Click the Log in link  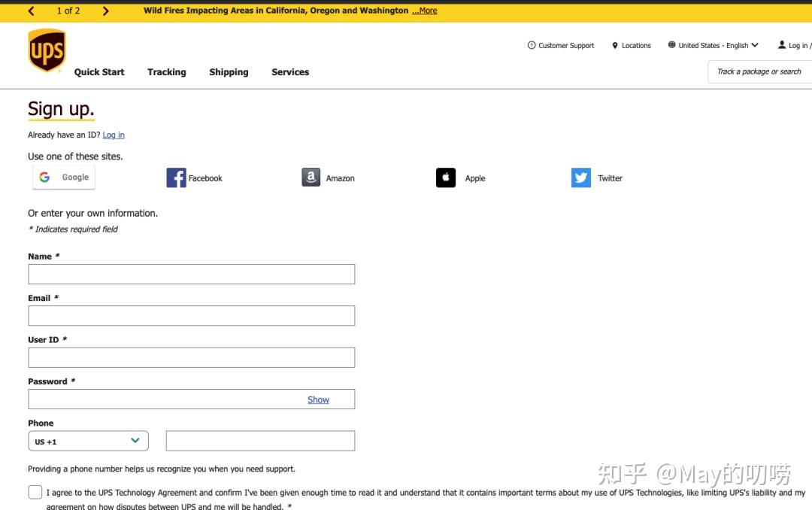(x=113, y=135)
